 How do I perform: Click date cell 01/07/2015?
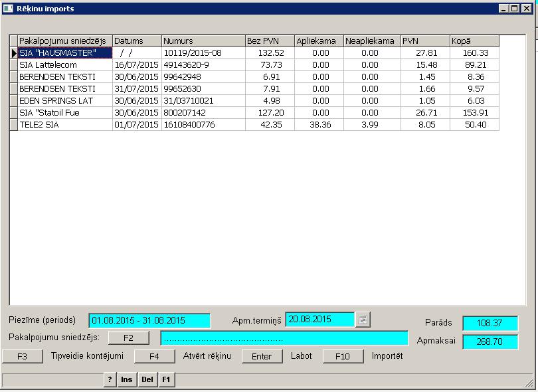[x=137, y=125]
